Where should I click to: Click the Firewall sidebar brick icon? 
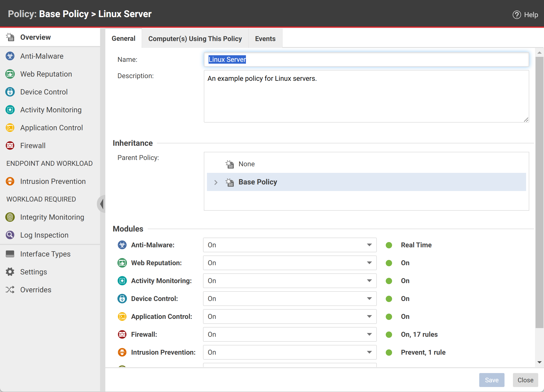click(x=10, y=145)
